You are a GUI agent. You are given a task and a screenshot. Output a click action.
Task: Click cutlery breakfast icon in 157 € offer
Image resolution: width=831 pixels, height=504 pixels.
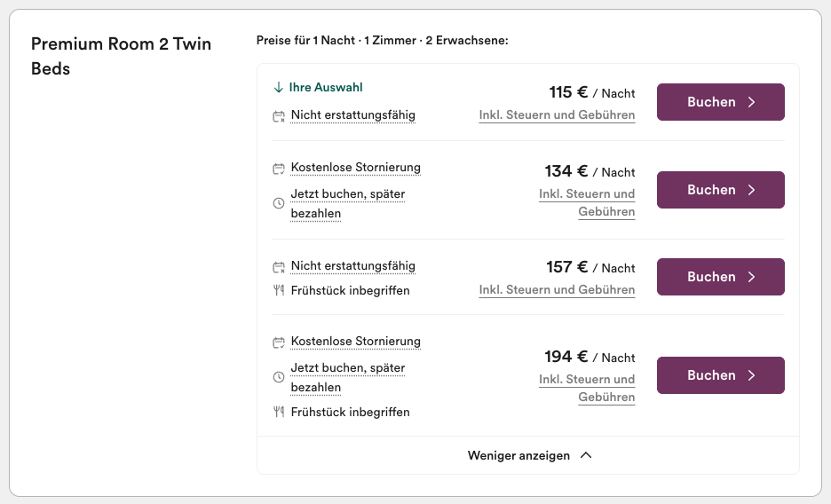pos(279,290)
